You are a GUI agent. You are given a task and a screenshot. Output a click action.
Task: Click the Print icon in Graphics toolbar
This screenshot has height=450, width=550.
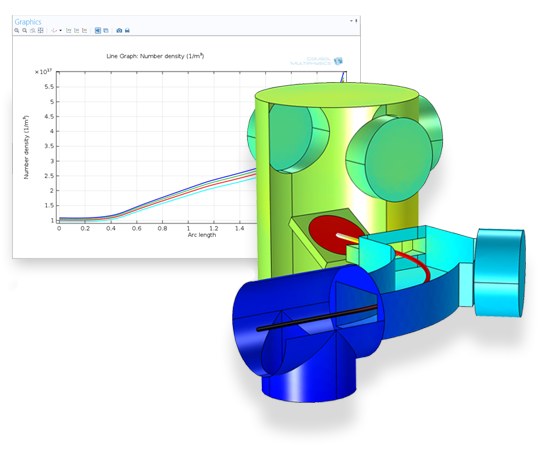pyautogui.click(x=127, y=31)
